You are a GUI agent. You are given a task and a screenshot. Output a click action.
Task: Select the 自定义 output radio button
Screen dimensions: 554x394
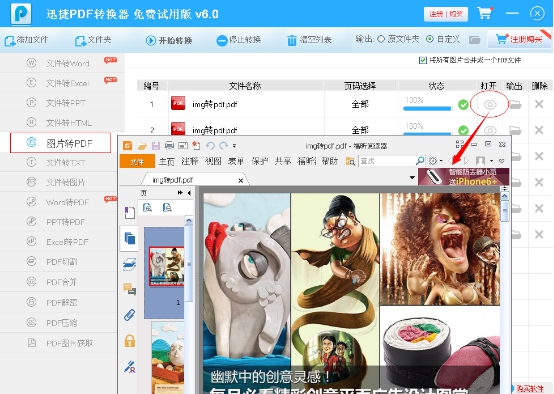point(430,39)
